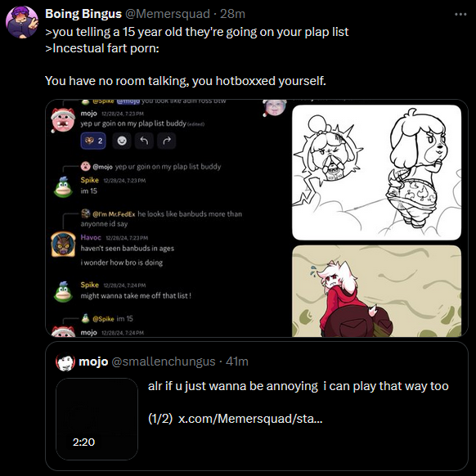This screenshot has height=476, width=476.
Task: Click the add emoji reaction icon
Action: tap(122, 141)
